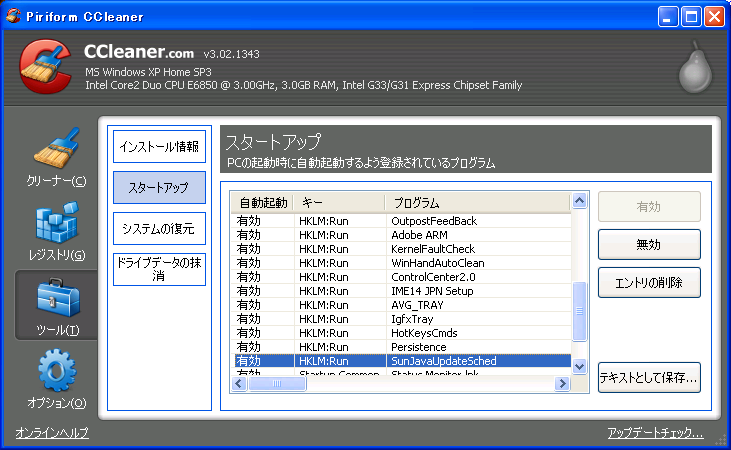Select the IgfxTray startup entry
Viewport: 731px width, 450px height.
pyautogui.click(x=401, y=319)
